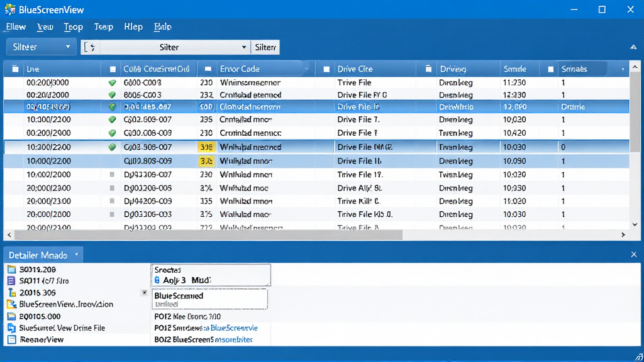The image size is (644, 362).
Task: Toggle the gray box in the D)00208-005 row
Action: click(x=112, y=188)
